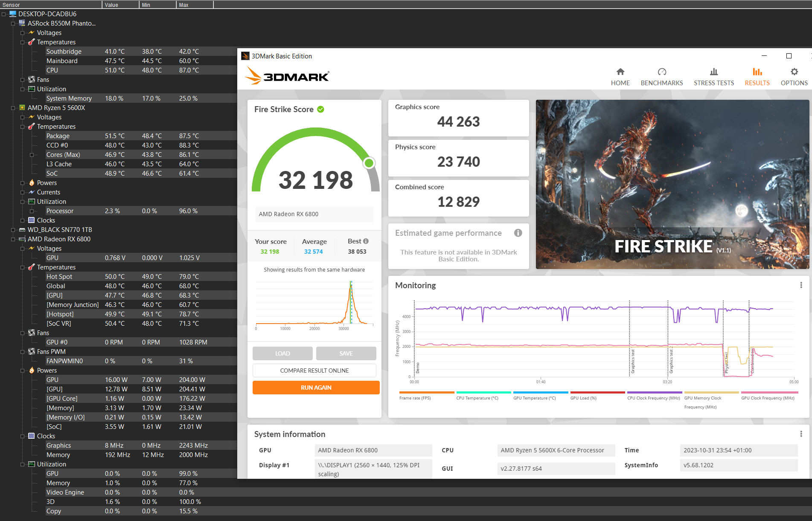The image size is (812, 521).
Task: Click the Average score value 32 574
Action: pyautogui.click(x=314, y=252)
